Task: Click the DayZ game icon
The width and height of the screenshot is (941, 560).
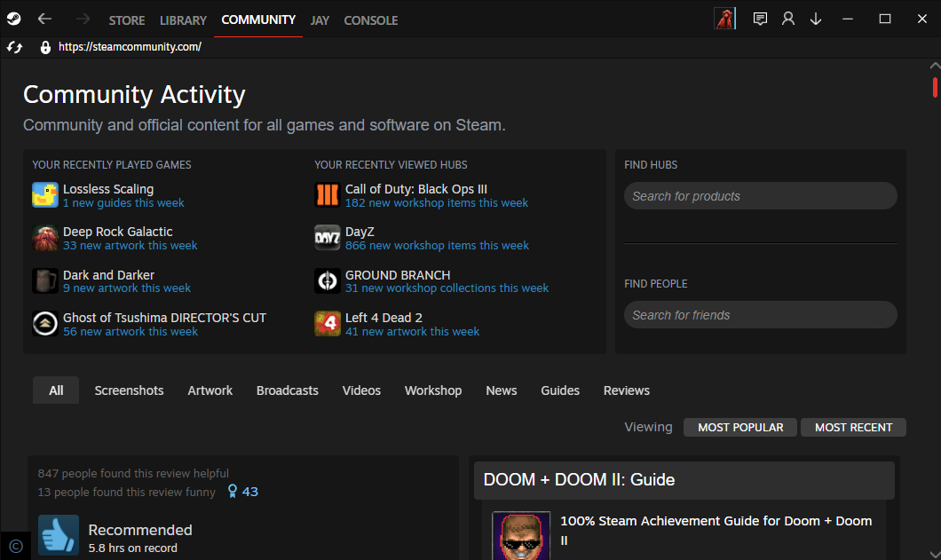Action: click(x=327, y=238)
